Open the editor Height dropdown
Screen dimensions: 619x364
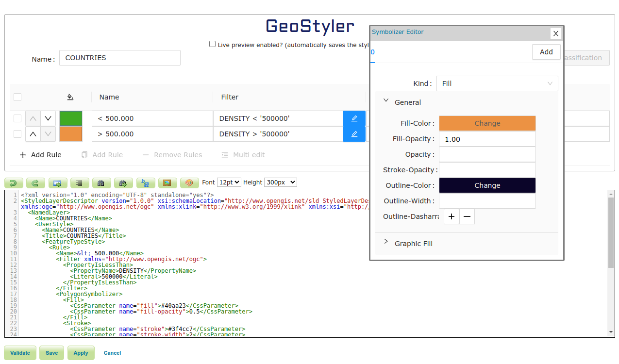click(x=280, y=182)
